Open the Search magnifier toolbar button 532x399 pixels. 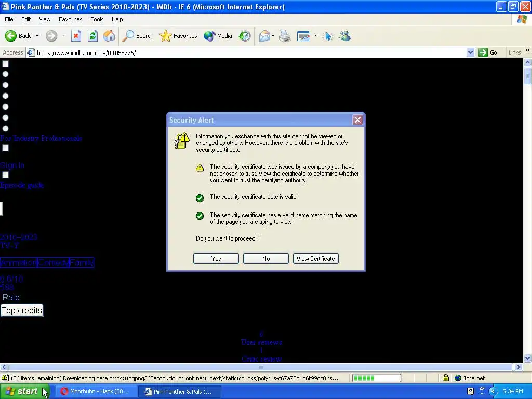[138, 36]
